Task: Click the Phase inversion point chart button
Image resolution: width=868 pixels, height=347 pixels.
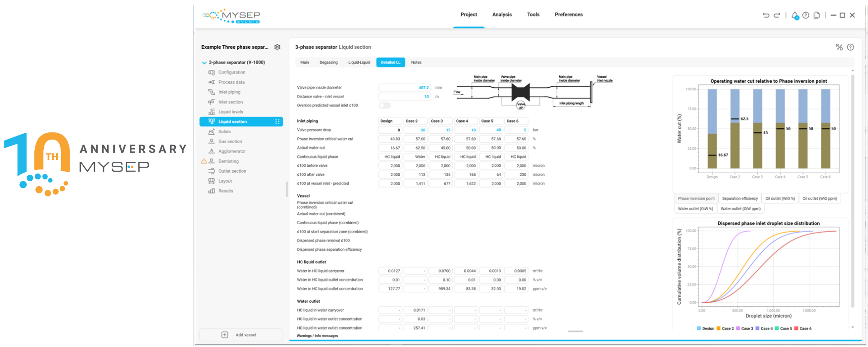Action: (x=696, y=198)
